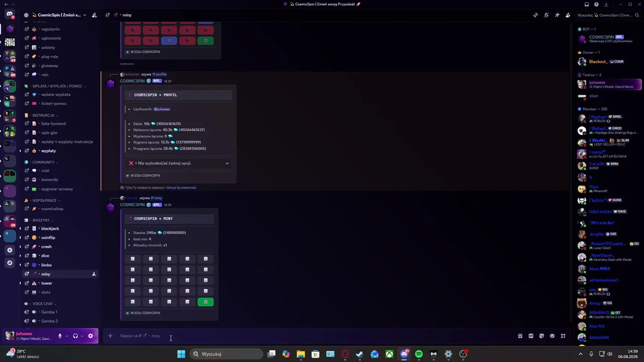
Task: Switch to the tower channel
Action: pyautogui.click(x=60, y=283)
